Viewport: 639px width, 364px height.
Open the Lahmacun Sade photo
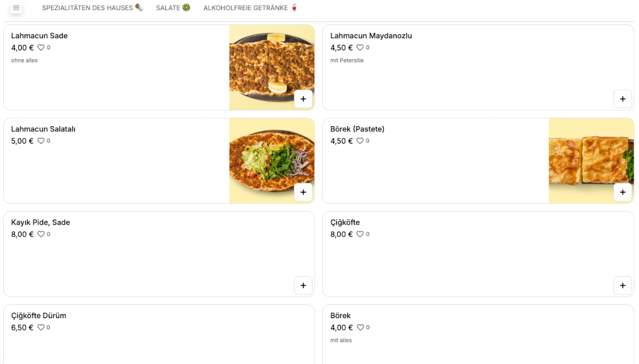272,68
